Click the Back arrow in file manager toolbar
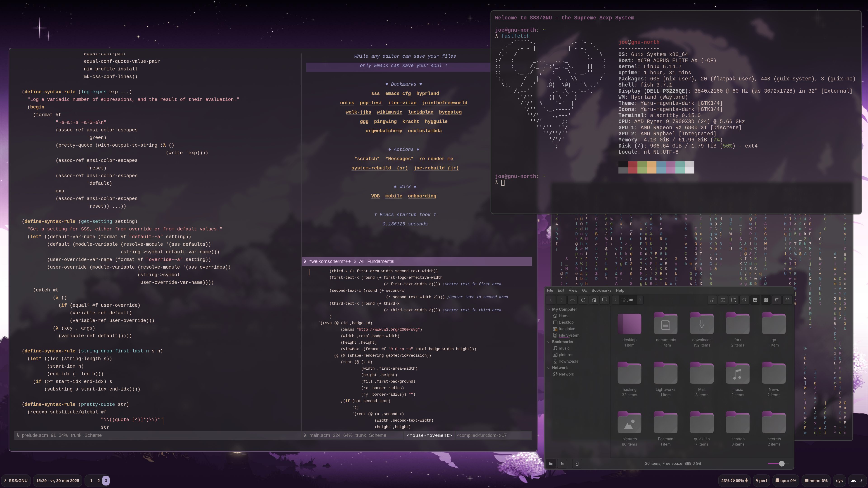This screenshot has width=868, height=488. point(551,300)
